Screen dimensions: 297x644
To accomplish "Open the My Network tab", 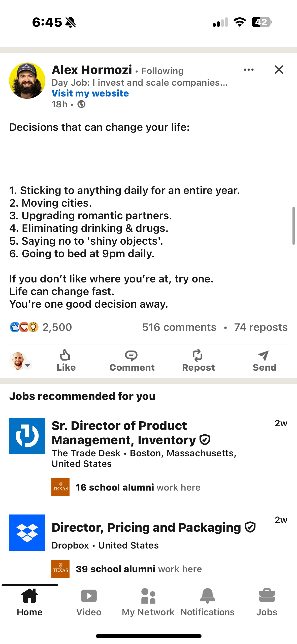I will (x=148, y=602).
